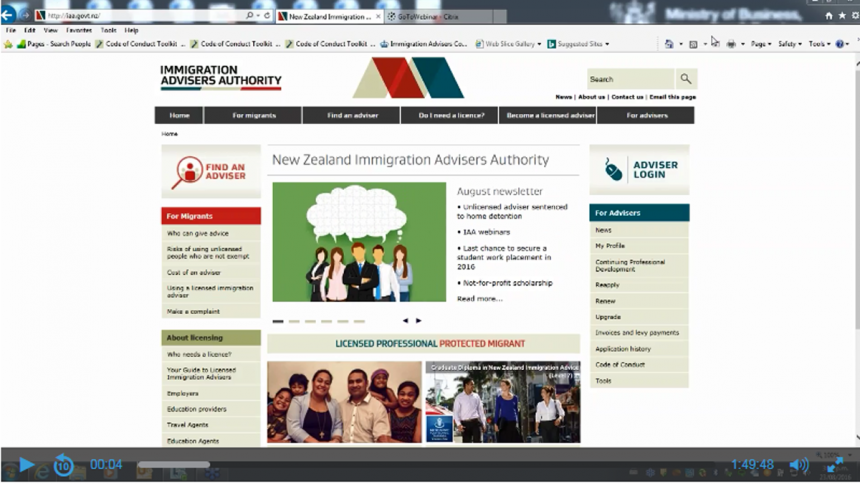860x484 pixels.
Task: Open the Edit menu
Action: click(x=30, y=30)
